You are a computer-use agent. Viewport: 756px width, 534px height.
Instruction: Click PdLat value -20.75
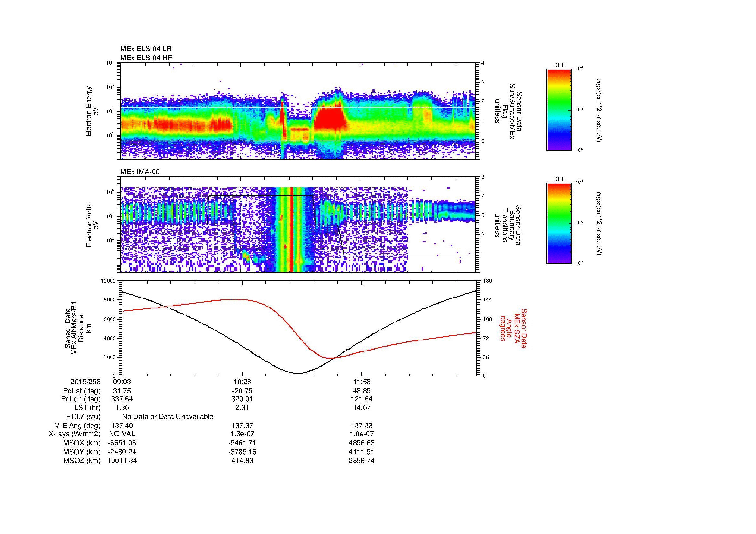point(242,391)
